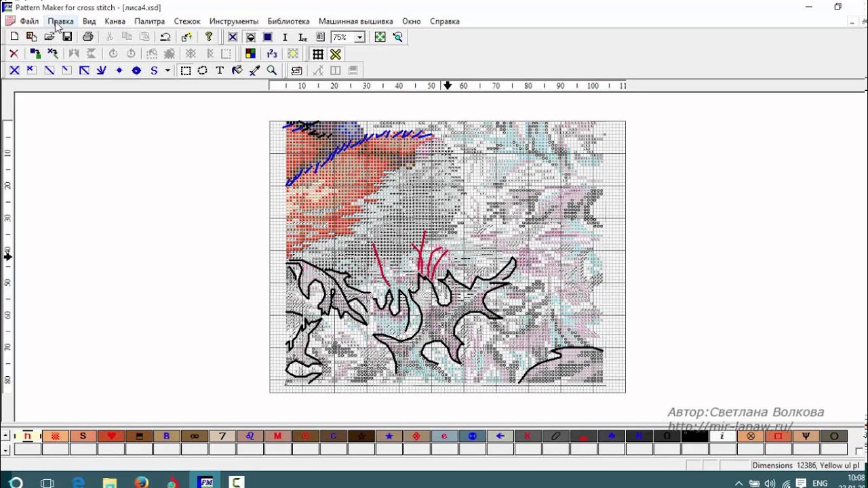Open the Окно menu

411,21
